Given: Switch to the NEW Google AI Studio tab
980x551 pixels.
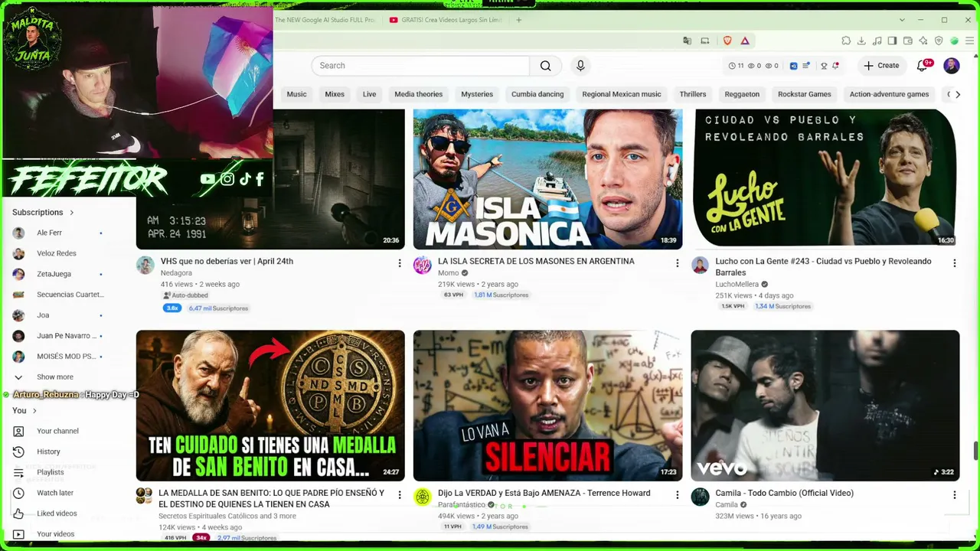Looking at the screenshot, I should click(x=325, y=20).
